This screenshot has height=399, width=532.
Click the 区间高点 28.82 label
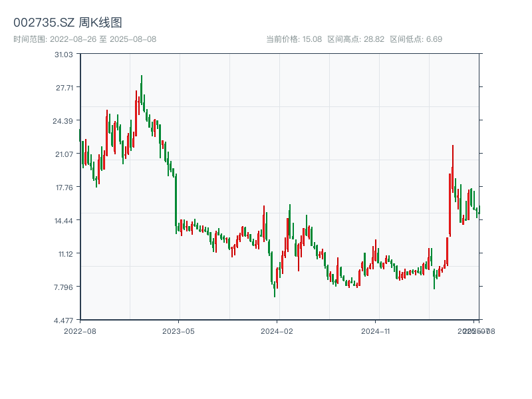(x=356, y=39)
